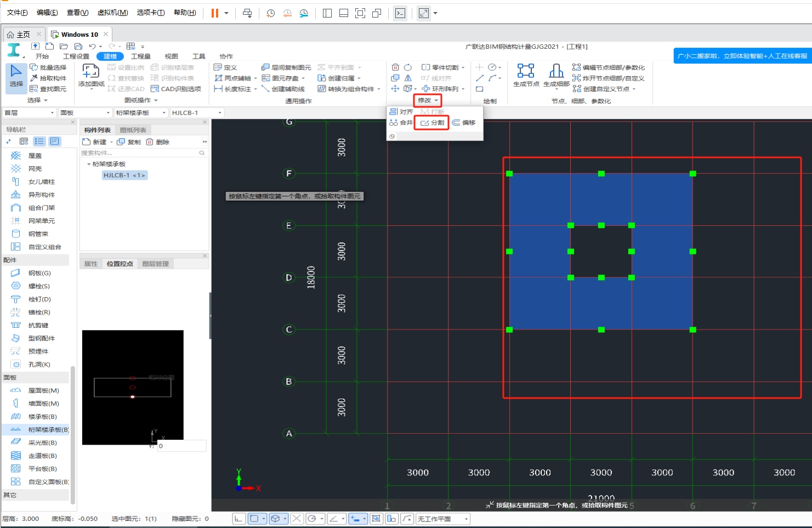
Task: Choose the 对齐 align command
Action: (401, 112)
